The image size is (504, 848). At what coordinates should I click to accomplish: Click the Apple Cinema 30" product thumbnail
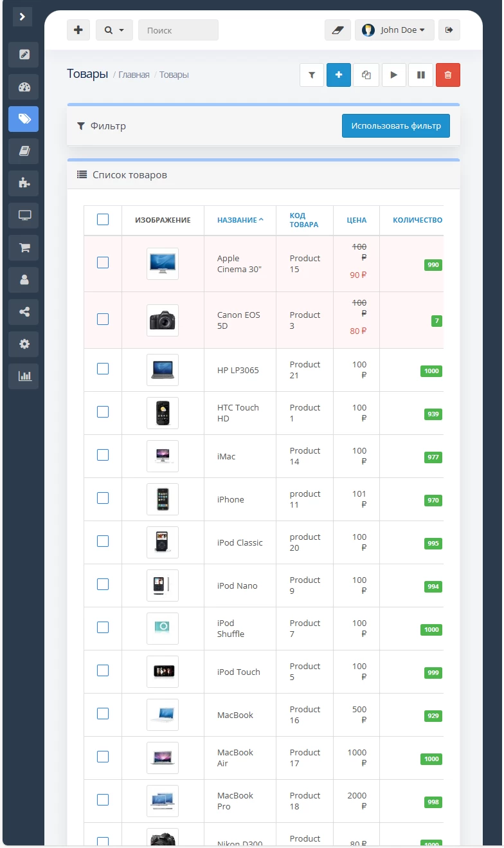click(163, 264)
